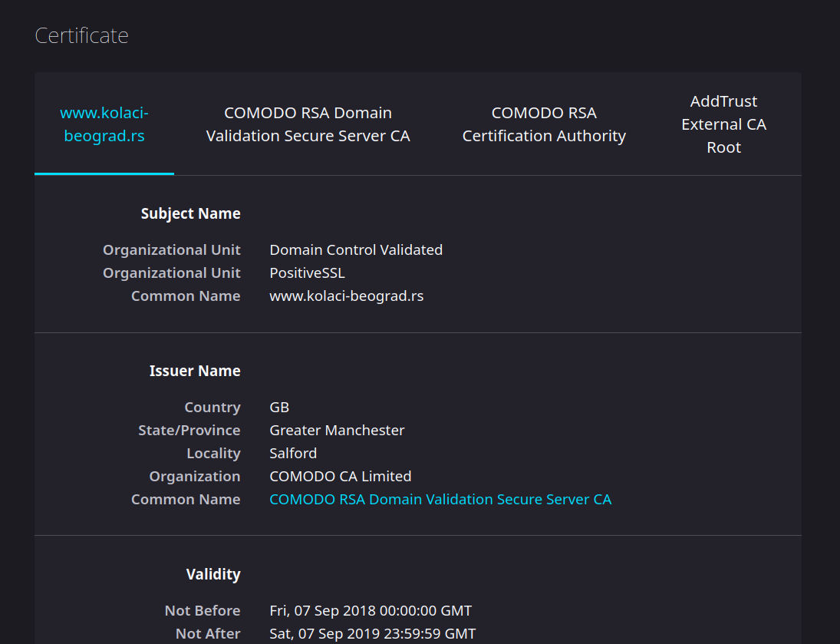Click the 'PositiveSSL' organizational unit value
The width and height of the screenshot is (840, 644).
coord(307,273)
